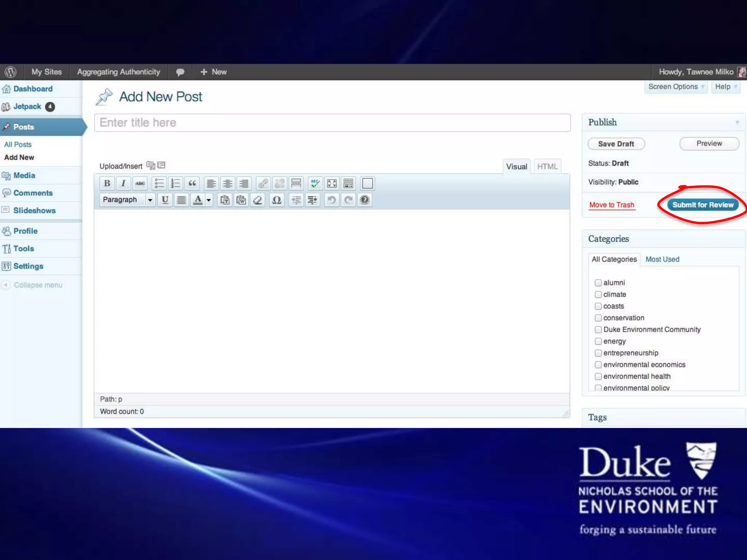The width and height of the screenshot is (747, 560).
Task: Switch to the HTML editor tab
Action: (547, 167)
